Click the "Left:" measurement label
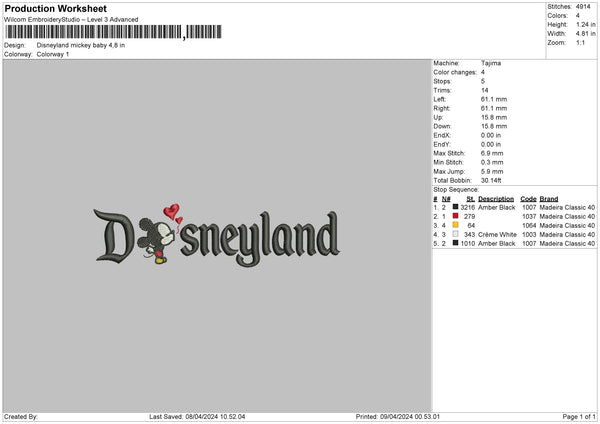This screenshot has width=600, height=424. pyautogui.click(x=440, y=99)
